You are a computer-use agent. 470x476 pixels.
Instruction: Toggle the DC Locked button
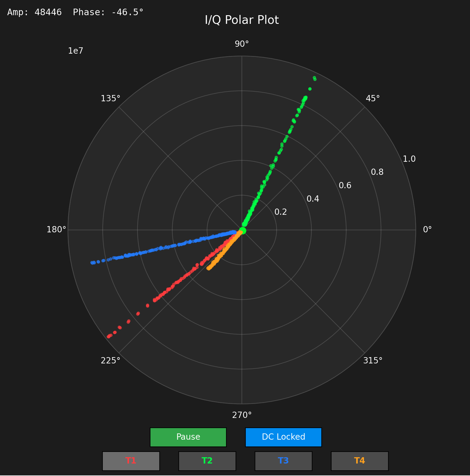coord(284,437)
